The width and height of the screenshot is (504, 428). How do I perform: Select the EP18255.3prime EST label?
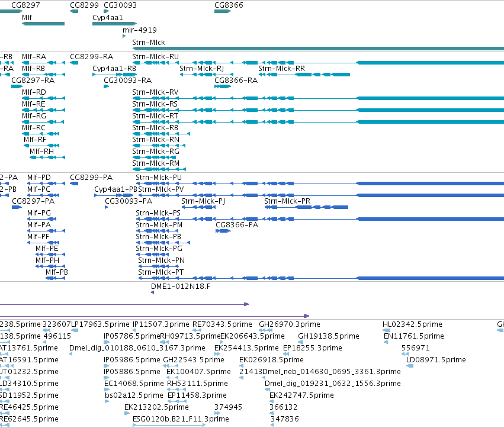click(x=313, y=348)
